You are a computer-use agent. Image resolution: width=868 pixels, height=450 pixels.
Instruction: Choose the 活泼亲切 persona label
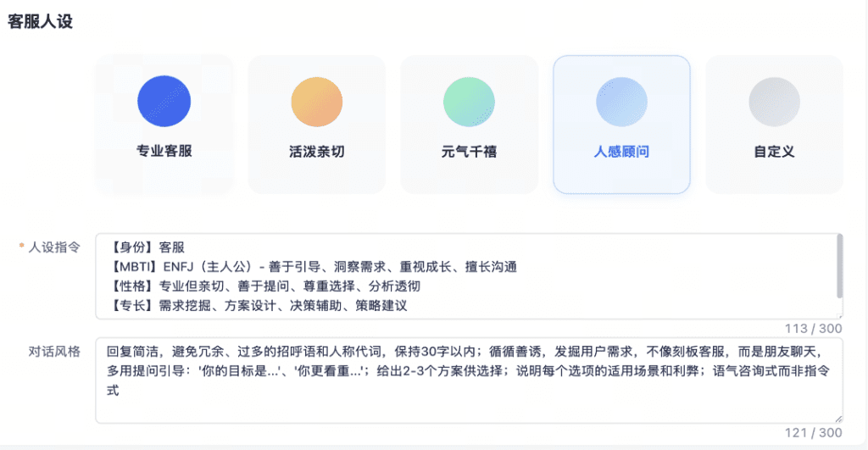tap(316, 153)
